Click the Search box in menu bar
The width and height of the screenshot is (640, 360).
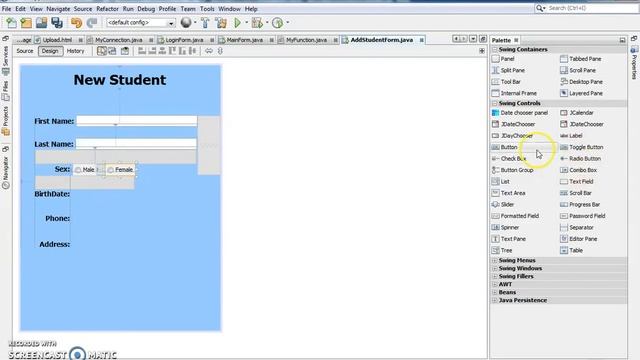click(x=587, y=8)
